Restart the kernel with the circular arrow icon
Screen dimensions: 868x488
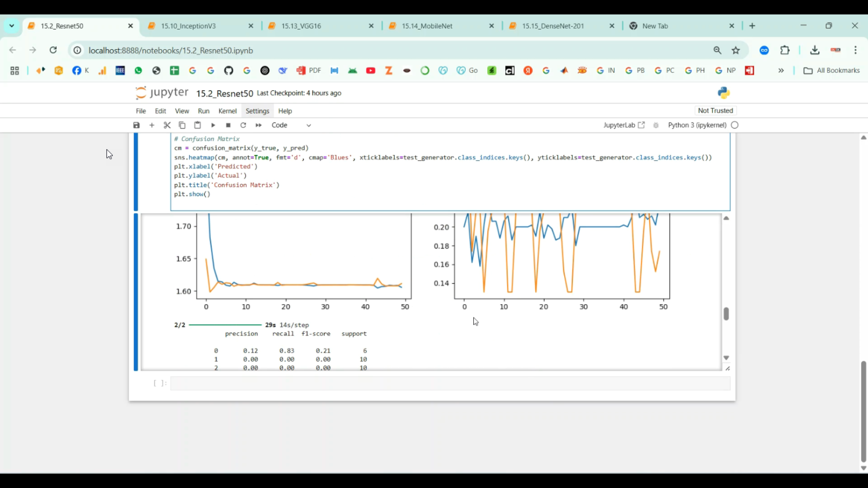(x=244, y=125)
